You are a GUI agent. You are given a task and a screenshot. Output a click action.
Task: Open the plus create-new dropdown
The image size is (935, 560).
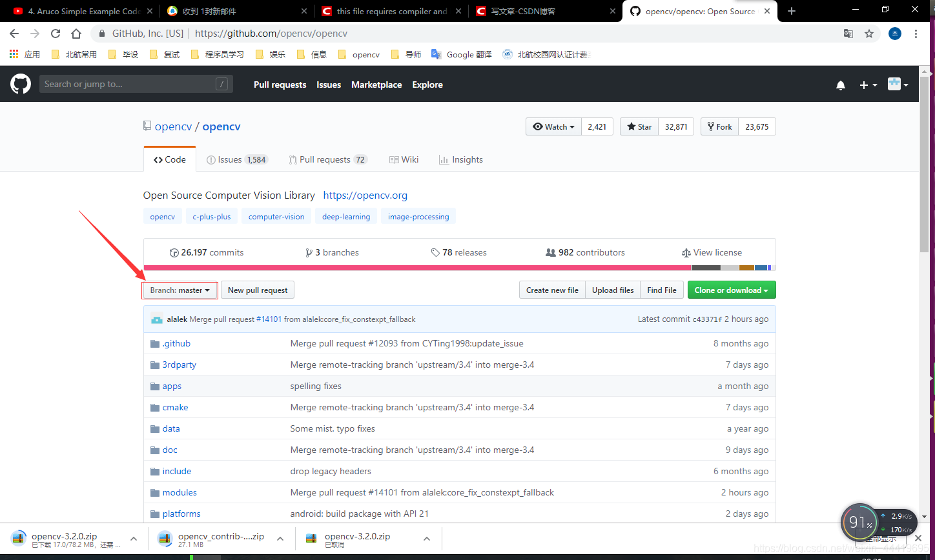click(x=868, y=85)
